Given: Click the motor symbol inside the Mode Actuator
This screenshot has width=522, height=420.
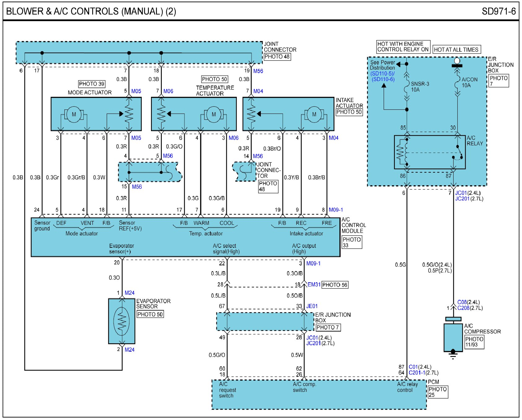Looking at the screenshot, I should coord(74,114).
